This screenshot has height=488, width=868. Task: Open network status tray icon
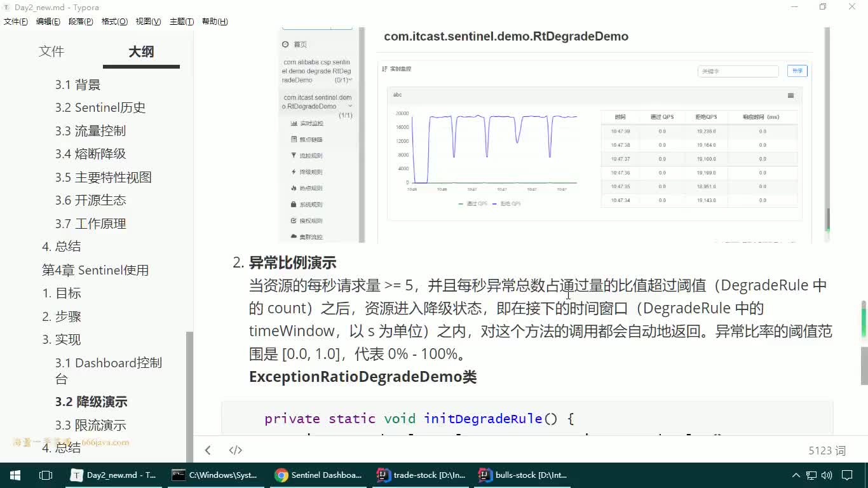pos(811,475)
